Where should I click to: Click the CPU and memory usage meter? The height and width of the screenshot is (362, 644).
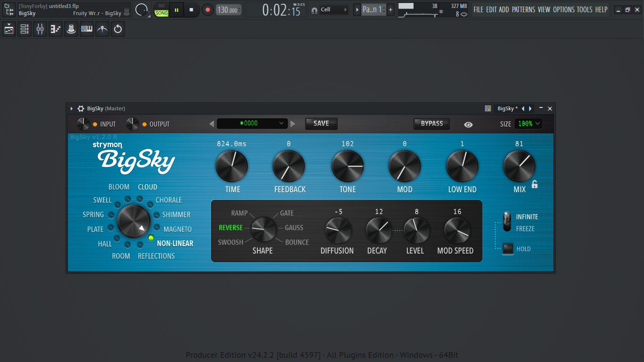coord(433,9)
